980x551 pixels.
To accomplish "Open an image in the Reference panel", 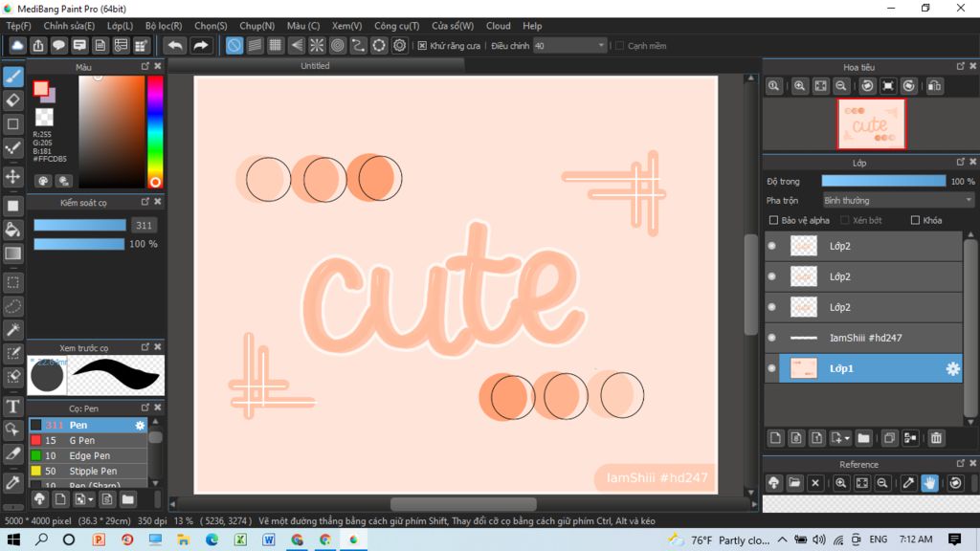I will pos(794,483).
